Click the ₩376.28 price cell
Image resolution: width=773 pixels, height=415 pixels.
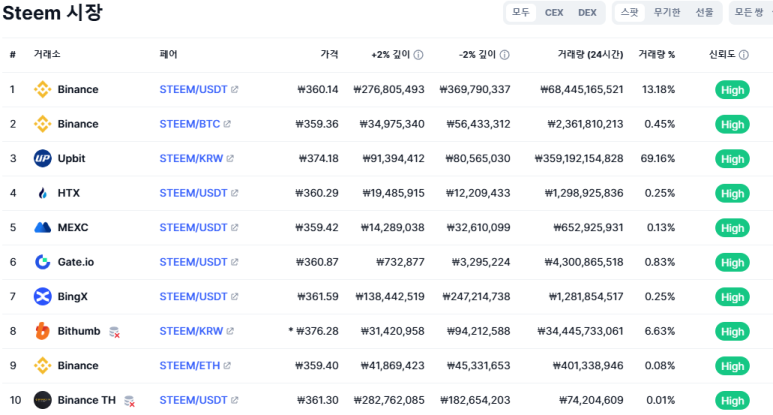[x=317, y=331]
